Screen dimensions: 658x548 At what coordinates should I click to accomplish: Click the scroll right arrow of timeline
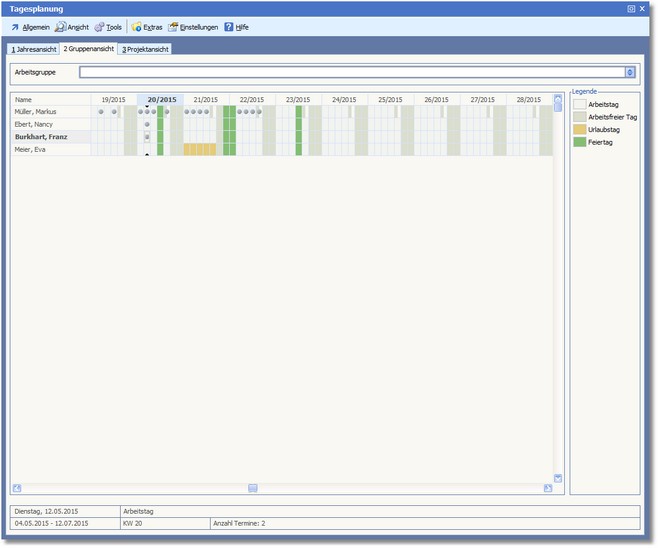click(x=548, y=488)
